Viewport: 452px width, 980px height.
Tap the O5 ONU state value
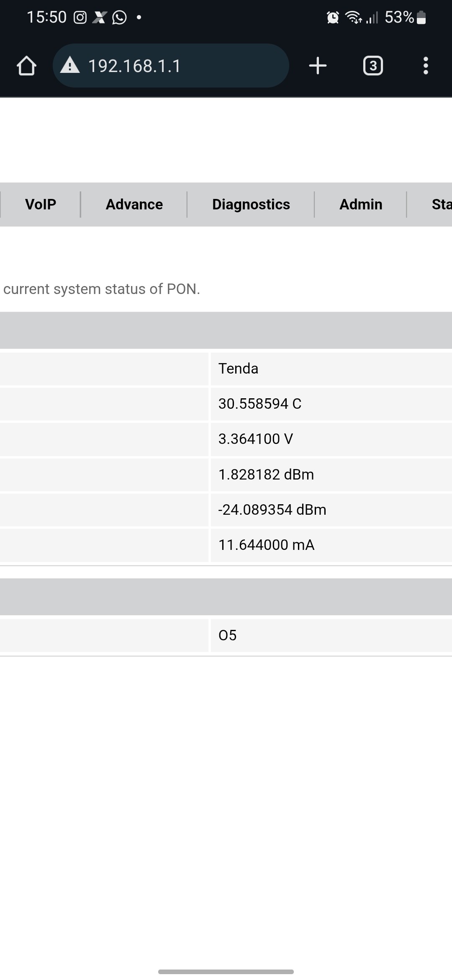(x=228, y=635)
